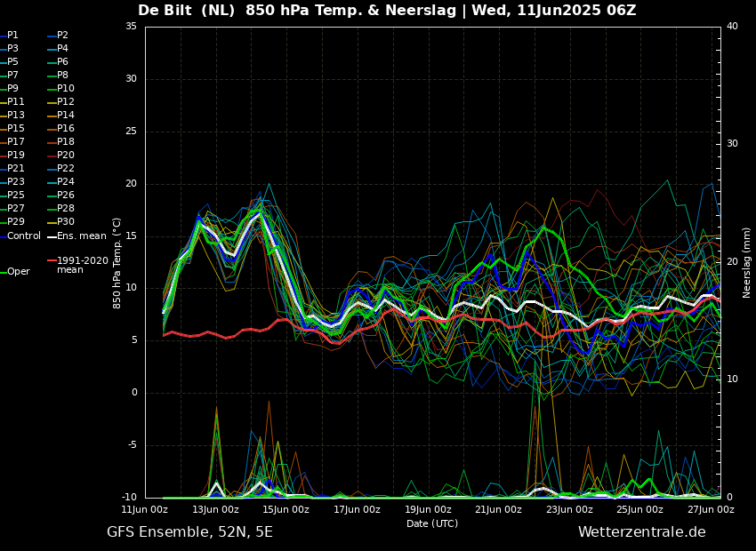Click the 25 temperature axis value
The width and height of the screenshot is (756, 551).
click(131, 132)
